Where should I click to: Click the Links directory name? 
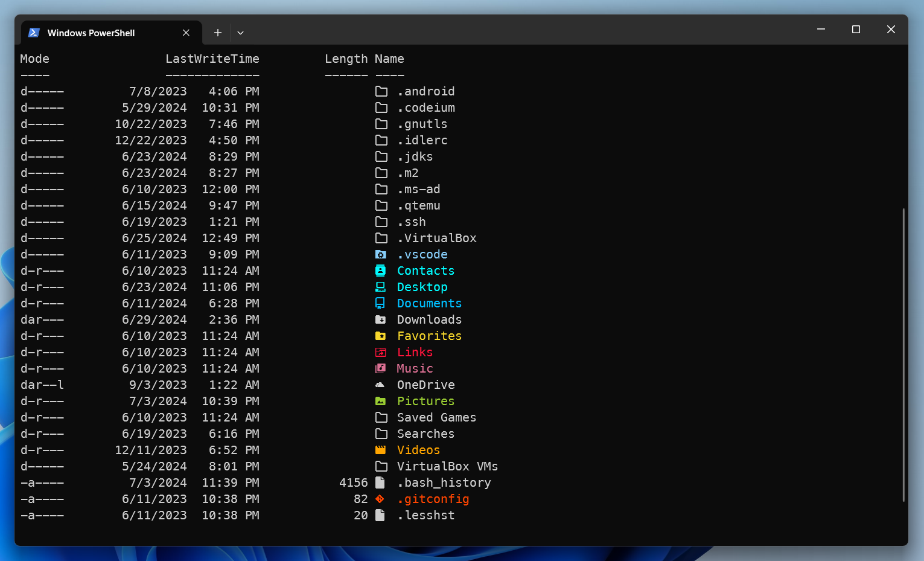(x=415, y=352)
